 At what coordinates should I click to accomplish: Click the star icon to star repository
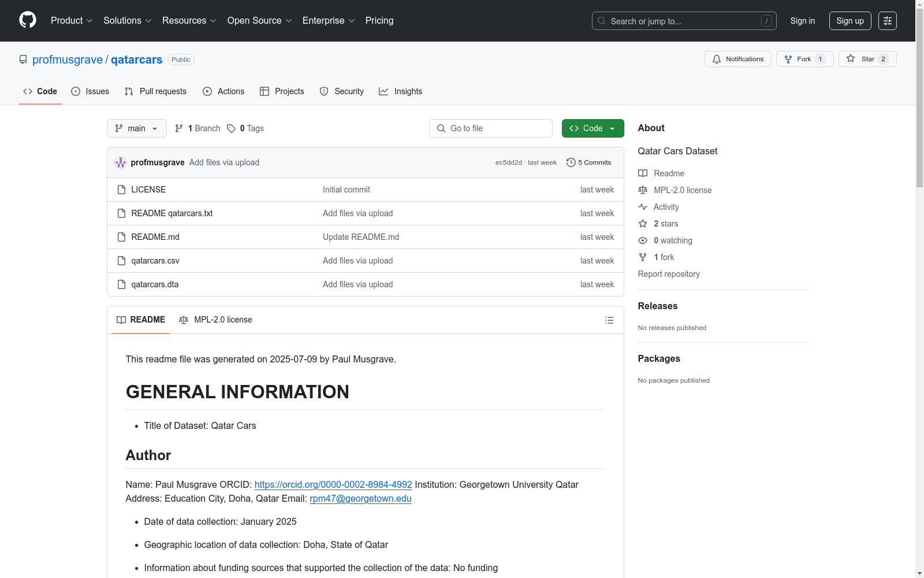pyautogui.click(x=851, y=58)
